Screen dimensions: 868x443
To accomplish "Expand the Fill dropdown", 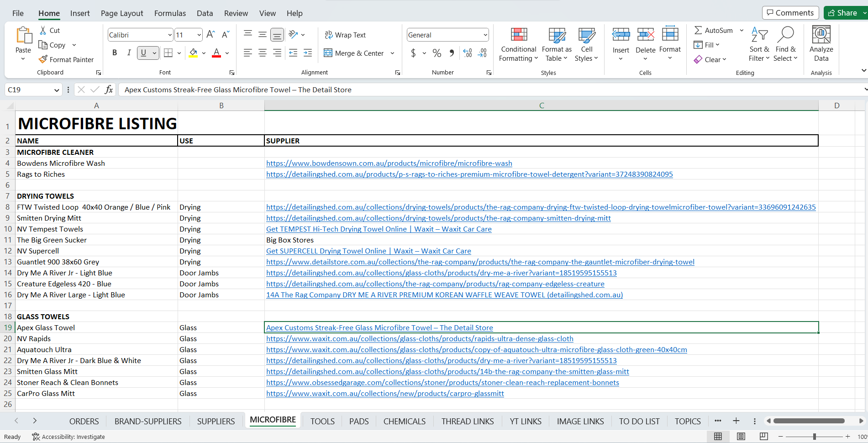I will pos(717,45).
